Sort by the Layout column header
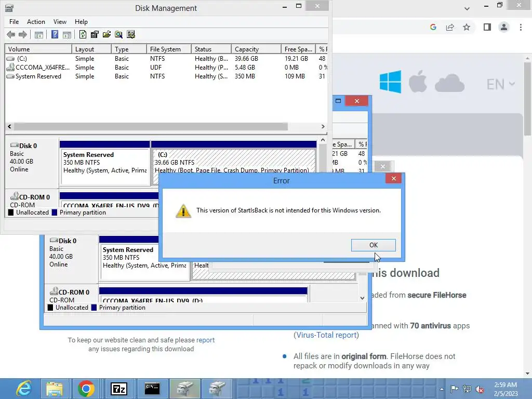The image size is (532, 399). [91, 49]
